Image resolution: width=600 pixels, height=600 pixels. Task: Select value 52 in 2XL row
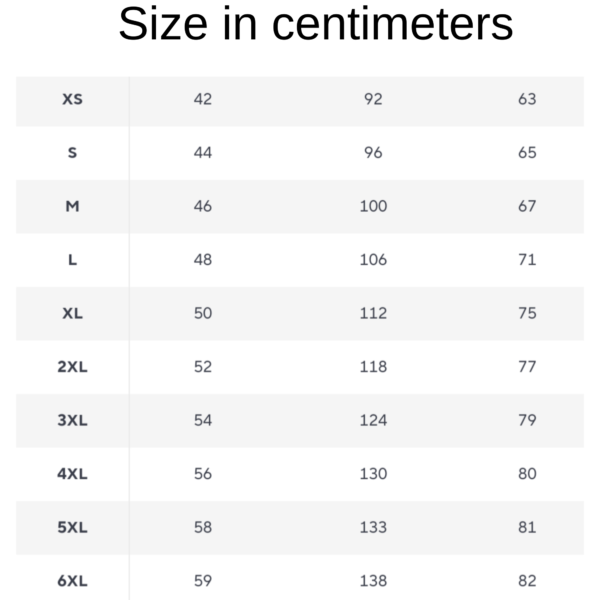point(203,367)
